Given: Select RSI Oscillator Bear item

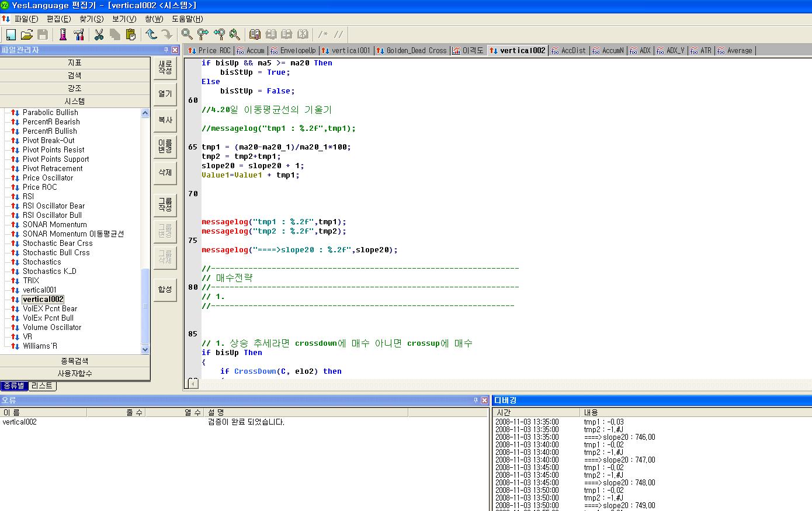Looking at the screenshot, I should 54,206.
